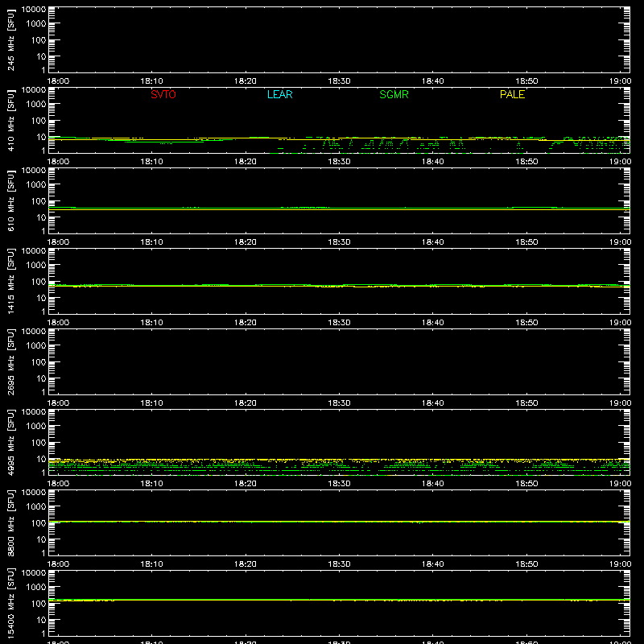The height and width of the screenshot is (644, 644).
Task: Click the 4995 MHz [SFU] axis title
Action: tap(10, 442)
